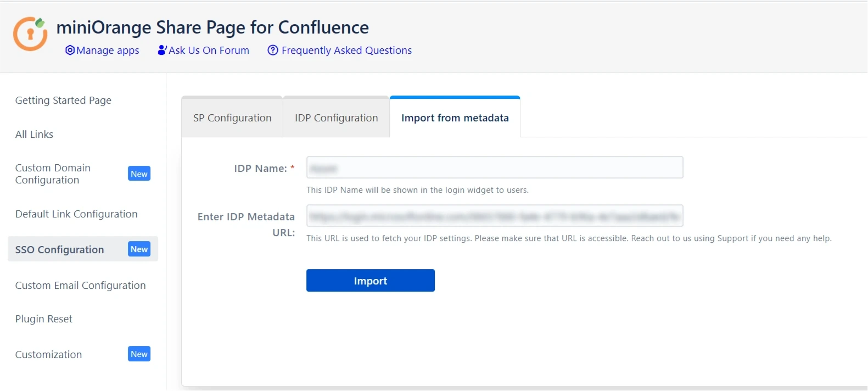
Task: Select SSO Configuration in sidebar
Action: pos(83,249)
